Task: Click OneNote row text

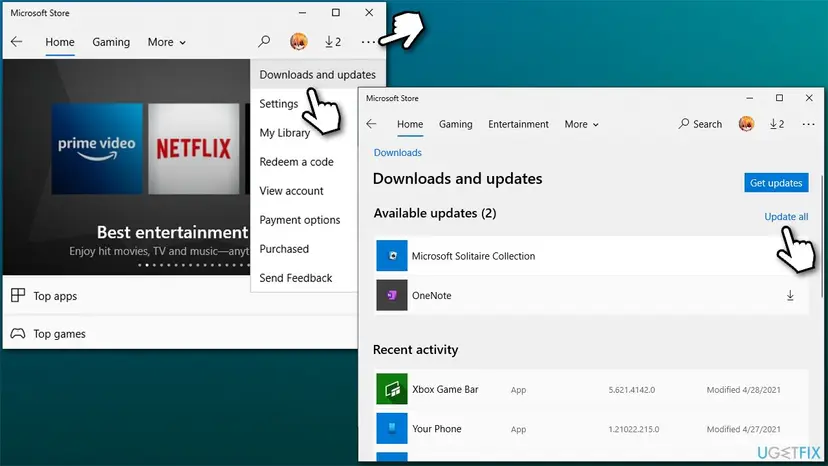Action: [x=431, y=296]
